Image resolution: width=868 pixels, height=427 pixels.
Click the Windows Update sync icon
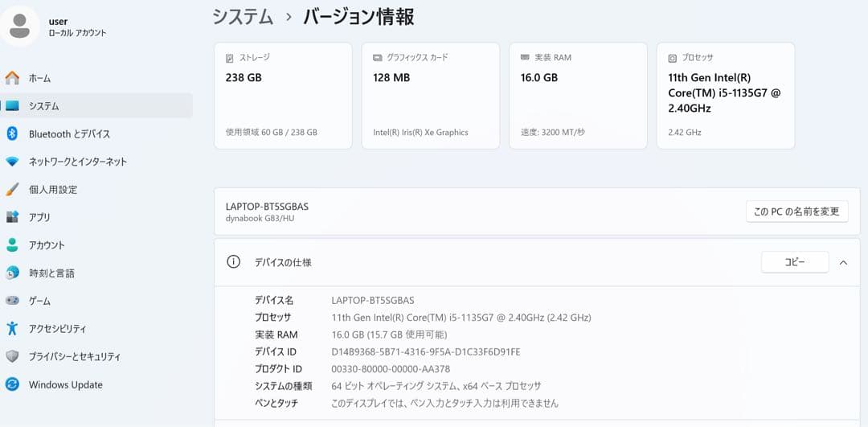click(x=12, y=384)
